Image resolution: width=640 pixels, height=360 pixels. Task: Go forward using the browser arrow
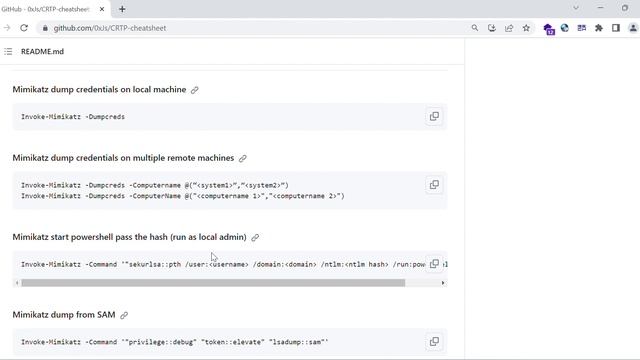point(7,28)
